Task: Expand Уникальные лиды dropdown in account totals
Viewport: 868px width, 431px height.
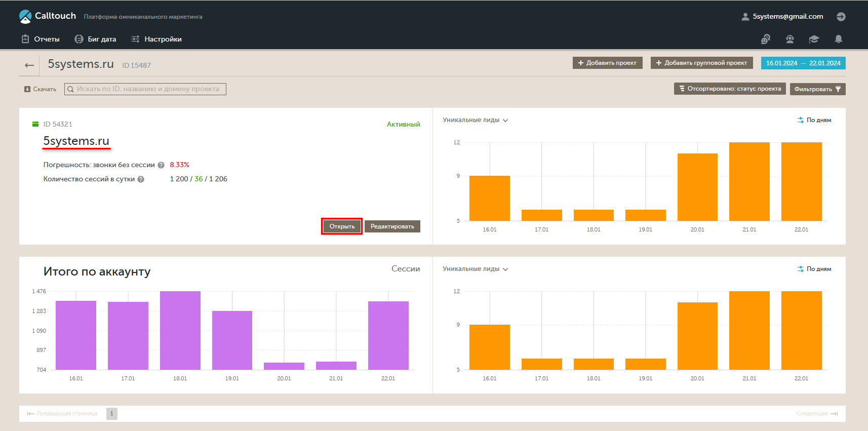Action: point(475,269)
